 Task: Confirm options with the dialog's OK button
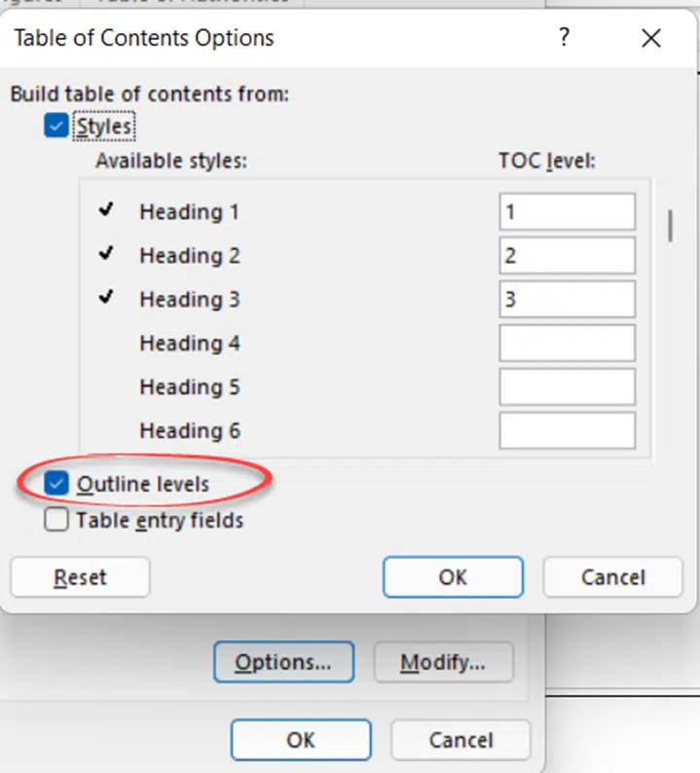[x=453, y=577]
